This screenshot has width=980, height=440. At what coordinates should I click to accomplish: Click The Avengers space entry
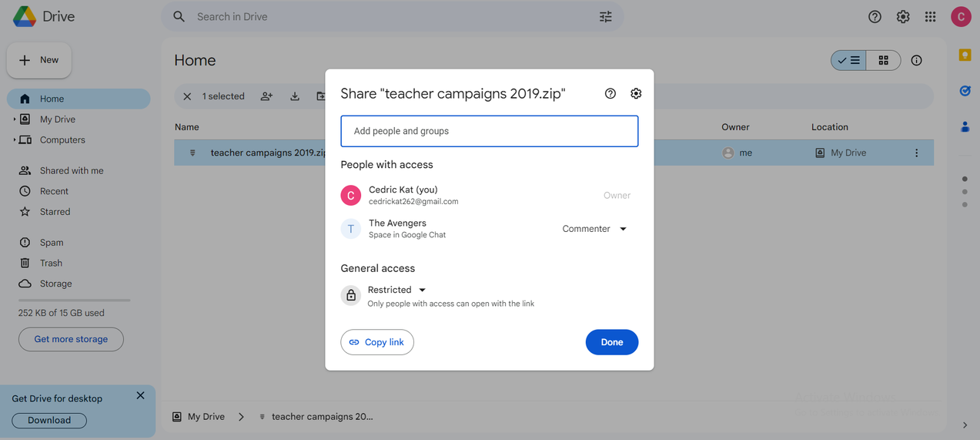pos(490,229)
